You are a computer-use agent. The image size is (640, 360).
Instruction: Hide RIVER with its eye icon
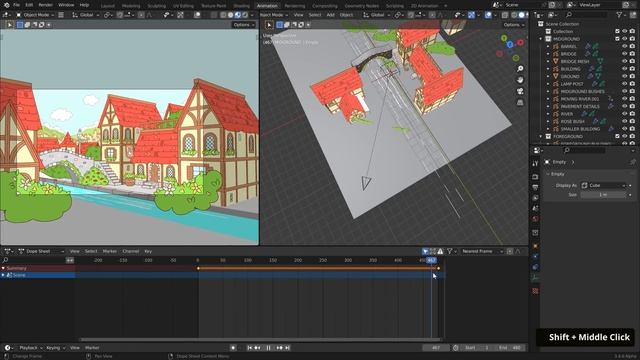624,114
